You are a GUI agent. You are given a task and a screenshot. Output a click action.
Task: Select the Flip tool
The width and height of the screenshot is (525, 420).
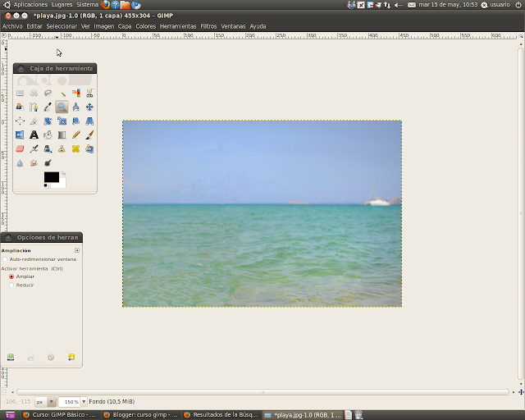tap(20, 135)
